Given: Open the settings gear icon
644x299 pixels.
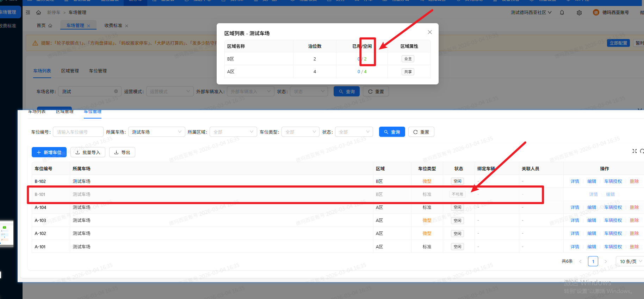Looking at the screenshot, I should pyautogui.click(x=579, y=13).
